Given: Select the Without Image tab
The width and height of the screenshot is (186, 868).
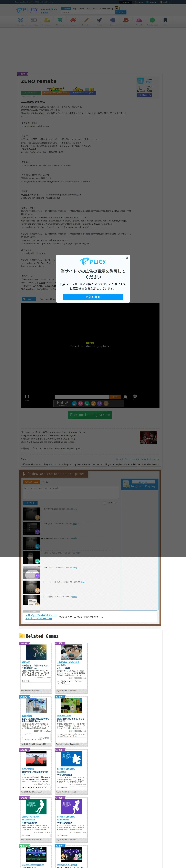Looking at the screenshot, I should (x=32, y=482).
